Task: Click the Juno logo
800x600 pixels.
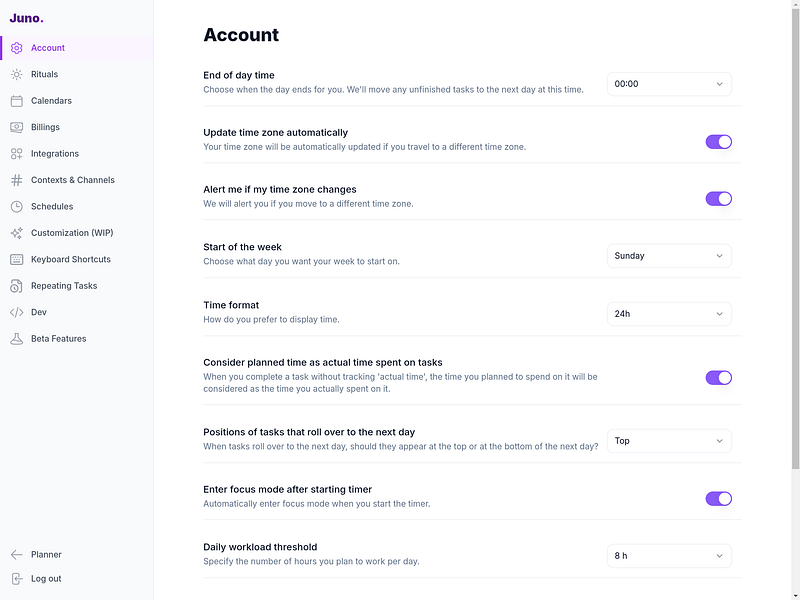Action: point(27,18)
